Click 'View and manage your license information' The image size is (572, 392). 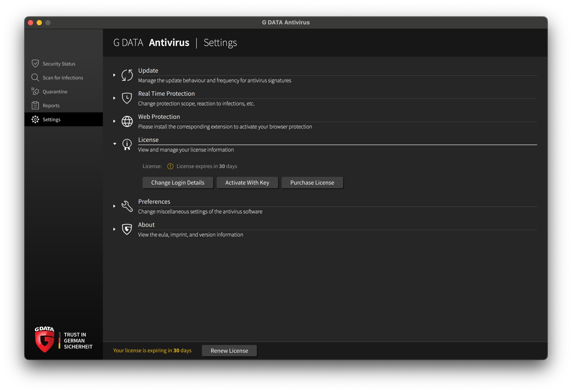click(x=186, y=150)
